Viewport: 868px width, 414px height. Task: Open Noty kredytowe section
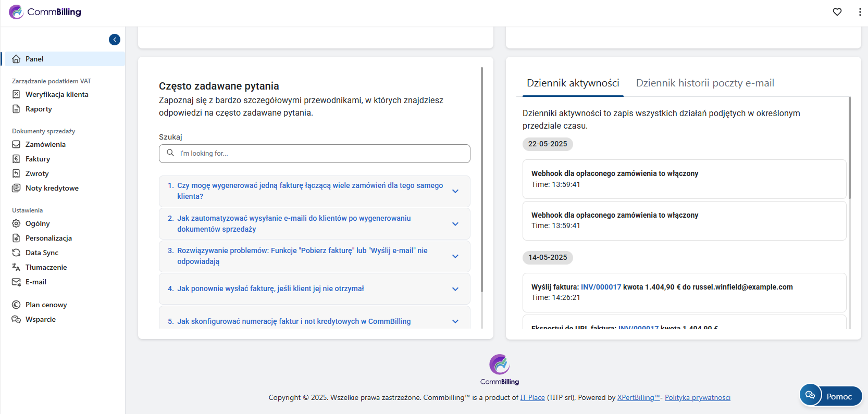click(52, 188)
